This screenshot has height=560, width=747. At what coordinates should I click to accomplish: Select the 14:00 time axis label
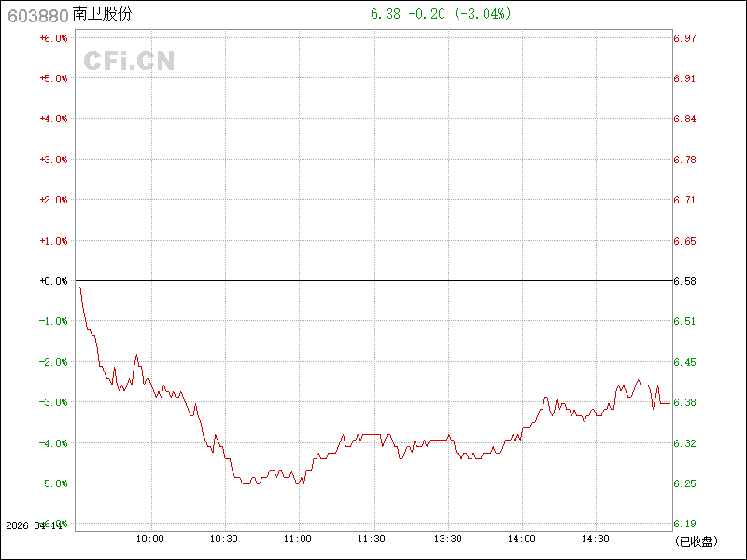[521, 539]
